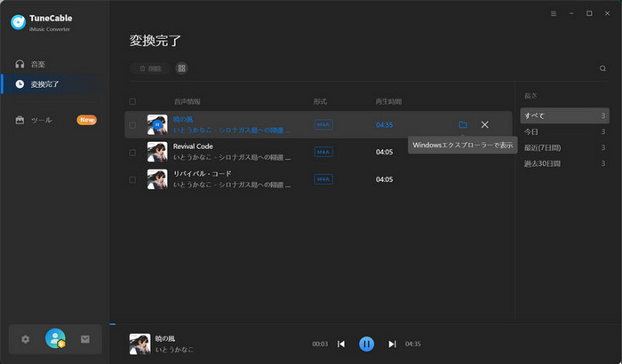Click the user profile avatar icon

point(55,338)
